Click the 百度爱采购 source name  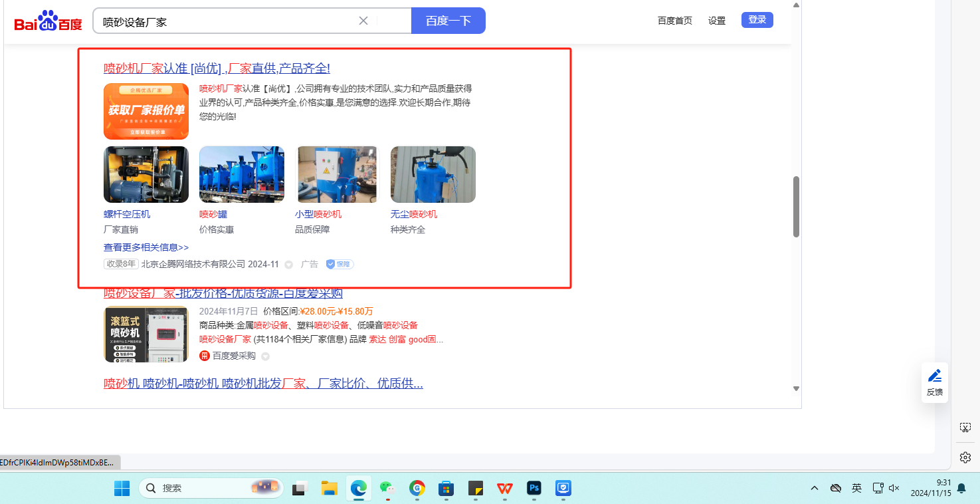coord(234,356)
